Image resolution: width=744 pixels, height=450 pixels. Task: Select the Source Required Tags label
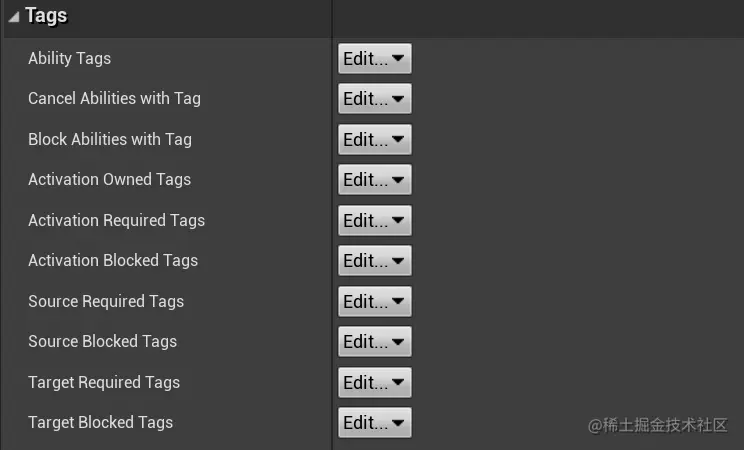pos(106,301)
